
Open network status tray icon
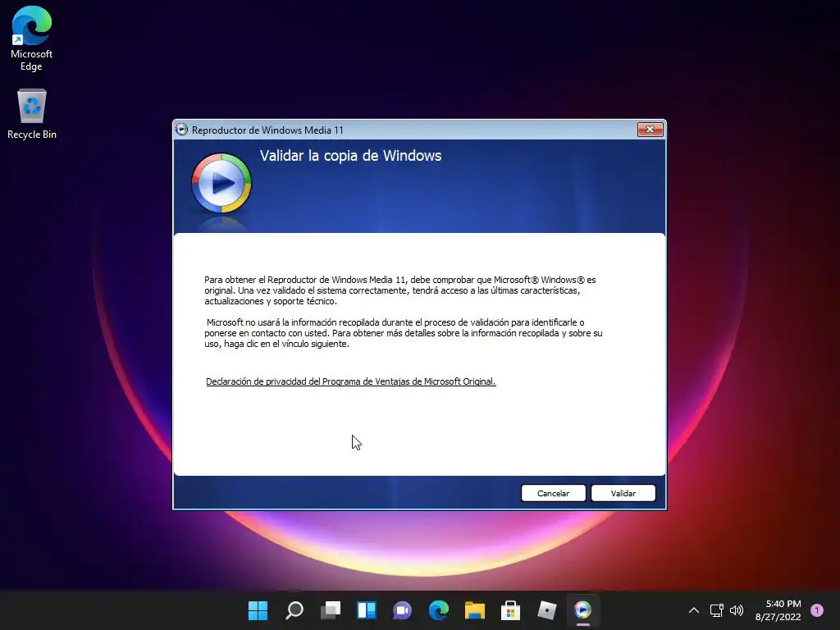tap(716, 610)
